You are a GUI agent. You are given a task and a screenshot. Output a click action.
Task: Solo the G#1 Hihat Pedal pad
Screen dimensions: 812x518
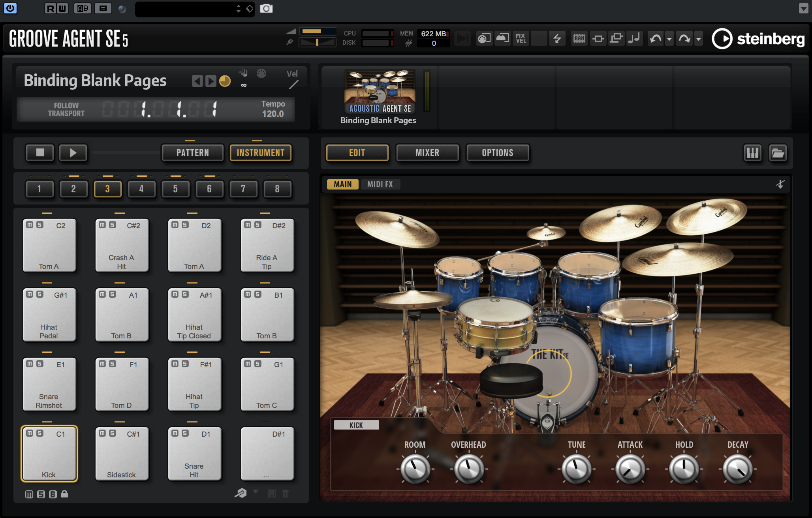40,294
